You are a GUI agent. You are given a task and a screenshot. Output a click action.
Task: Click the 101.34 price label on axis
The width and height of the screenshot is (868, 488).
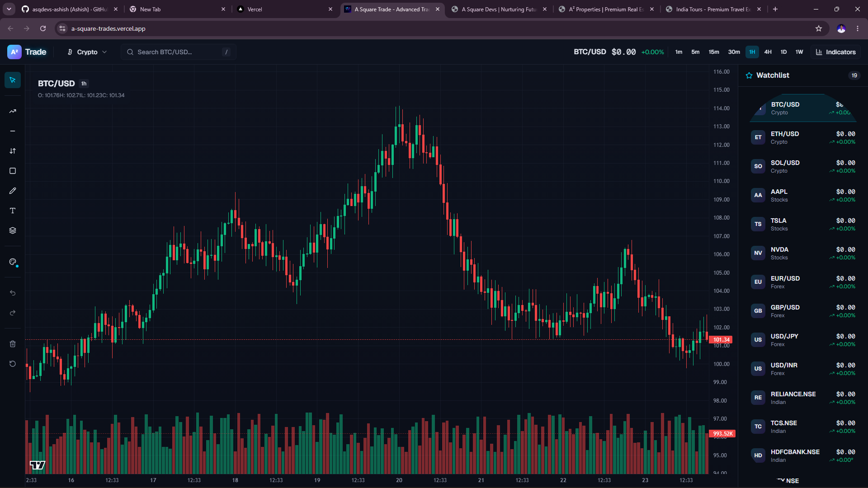(722, 340)
